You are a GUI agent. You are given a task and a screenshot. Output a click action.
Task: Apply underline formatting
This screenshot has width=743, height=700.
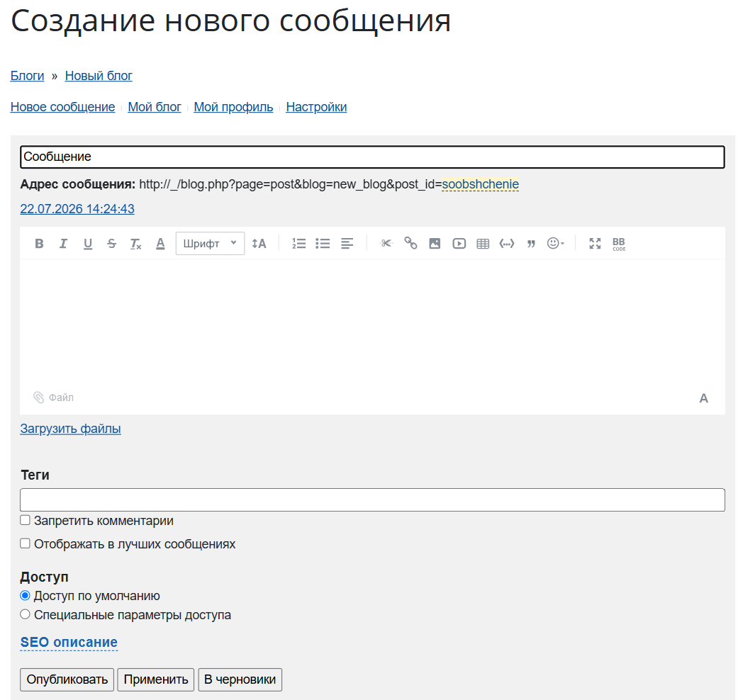click(x=88, y=244)
